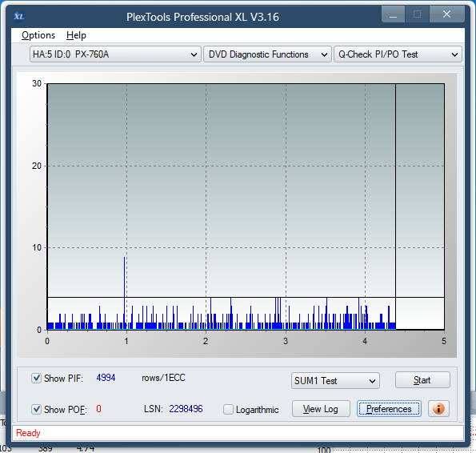Open the Options menu
This screenshot has width=476, height=453.
tap(38, 35)
